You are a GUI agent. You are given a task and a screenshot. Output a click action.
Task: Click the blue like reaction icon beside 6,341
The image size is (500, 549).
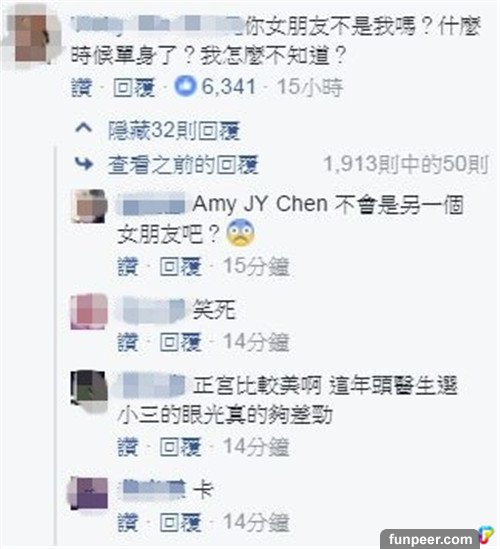point(186,86)
